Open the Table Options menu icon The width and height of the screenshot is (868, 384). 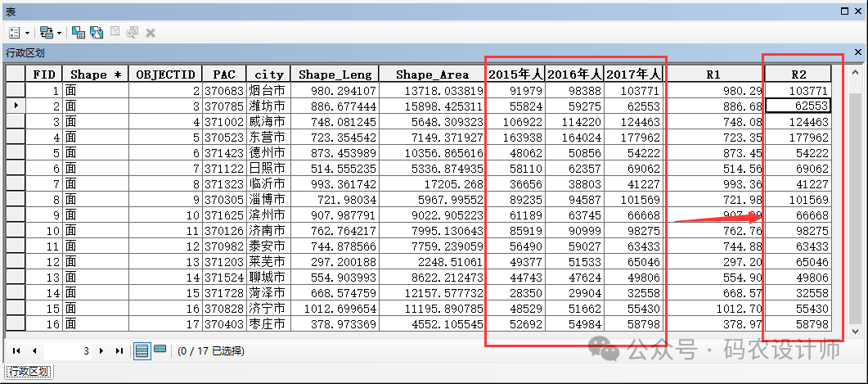point(16,32)
